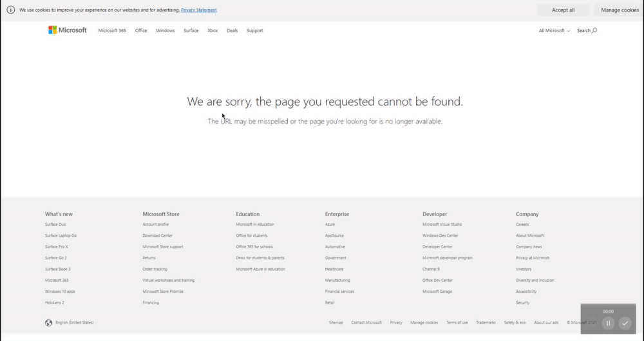
Task: Open Microsoft in education link
Action: coord(255,225)
